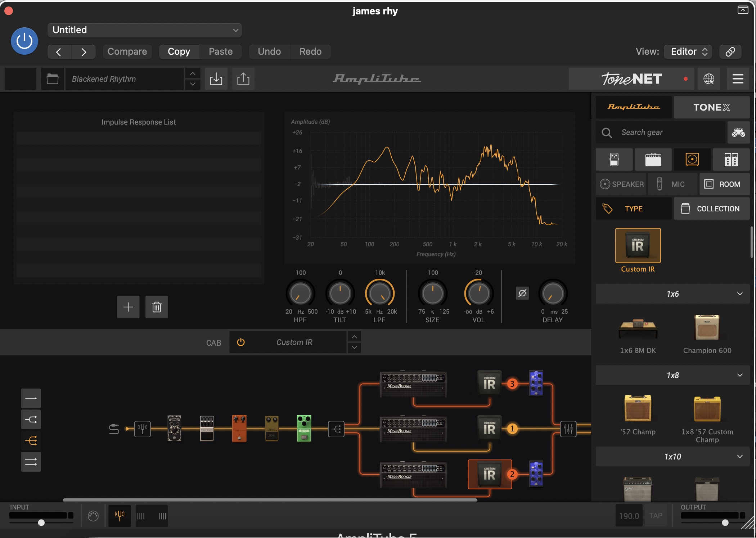
Task: Click the save preset download icon
Action: (x=216, y=79)
